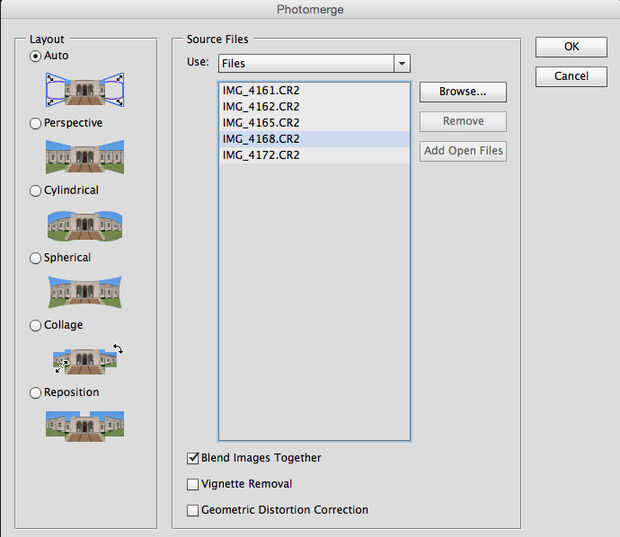Viewport: 620px width, 537px height.
Task: Click the Perspective layout preview icon
Action: (84, 157)
